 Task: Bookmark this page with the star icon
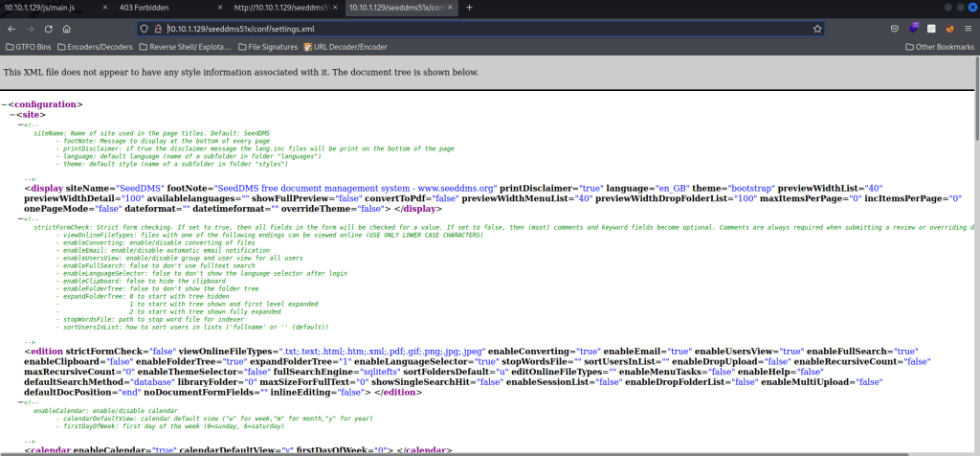818,29
